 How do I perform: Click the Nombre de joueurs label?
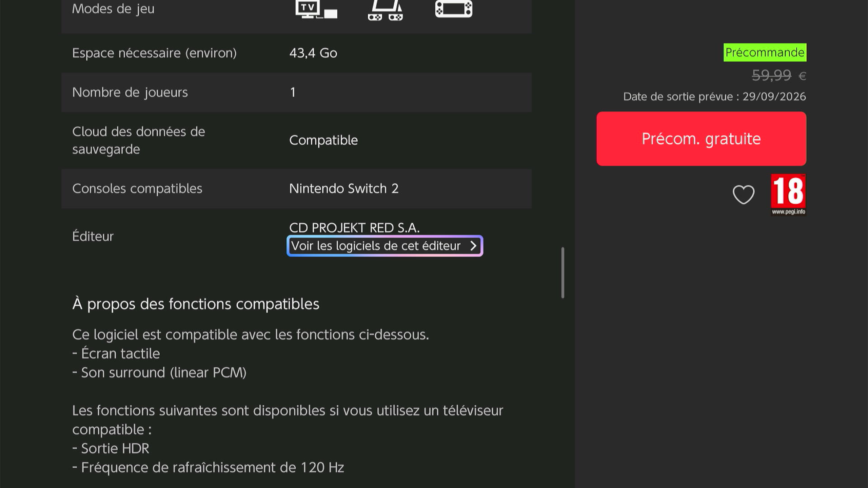pos(130,92)
